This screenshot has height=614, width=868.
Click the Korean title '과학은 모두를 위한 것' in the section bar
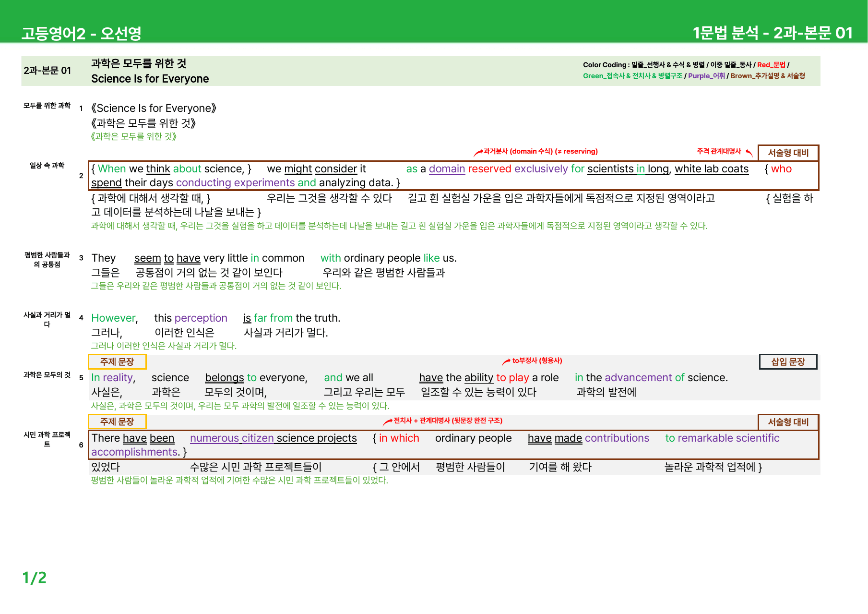pos(139,63)
